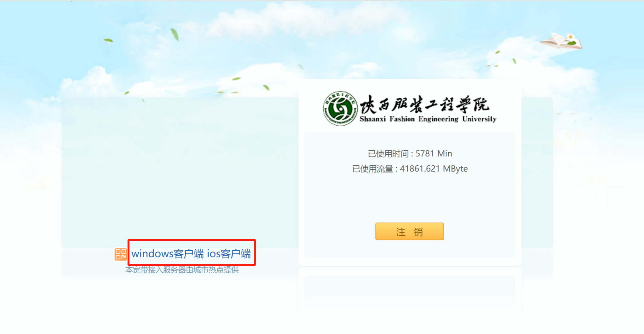The width and height of the screenshot is (644, 334).
Task: Click the open book illustration
Action: point(561,40)
